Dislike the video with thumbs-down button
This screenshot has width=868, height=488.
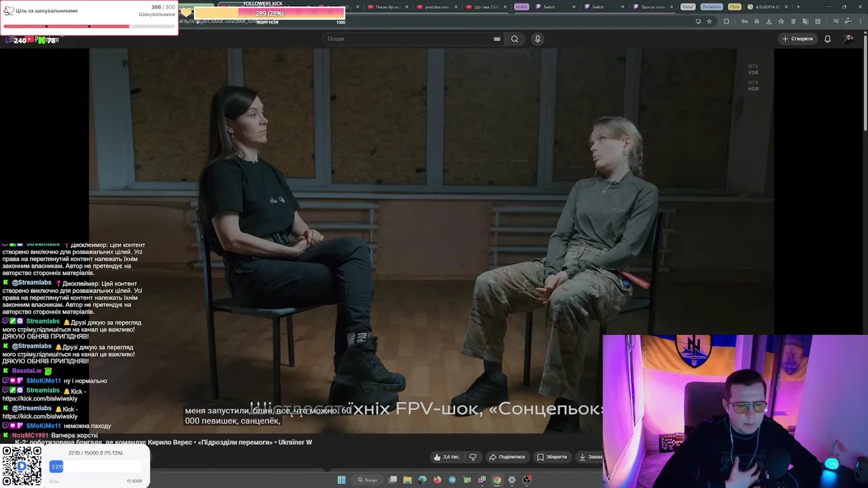[473, 457]
